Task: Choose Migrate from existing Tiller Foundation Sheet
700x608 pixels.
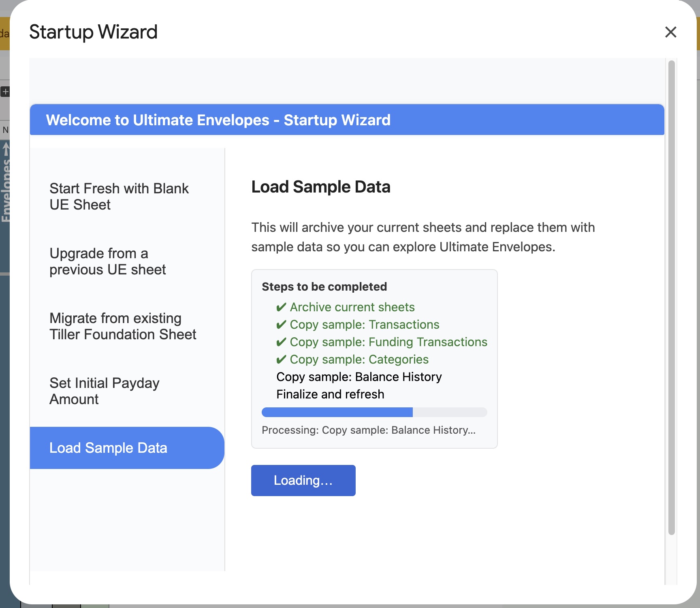Action: pyautogui.click(x=127, y=326)
